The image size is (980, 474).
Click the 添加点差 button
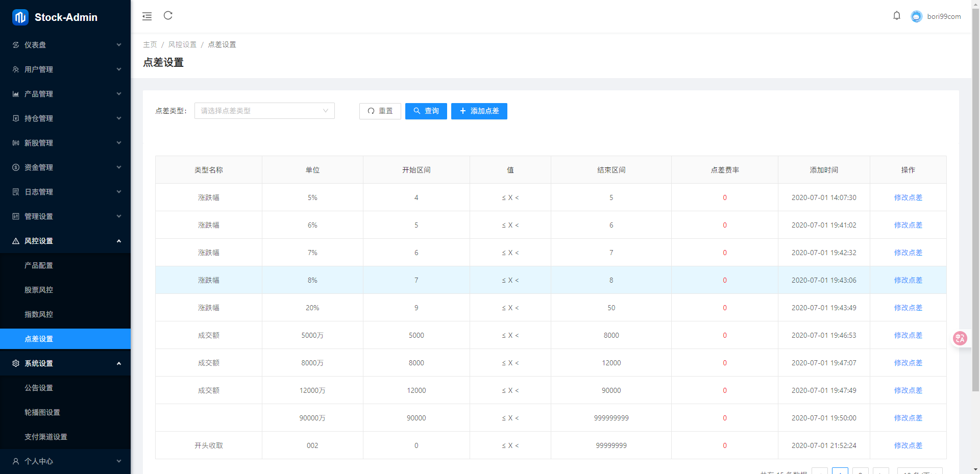click(x=479, y=111)
